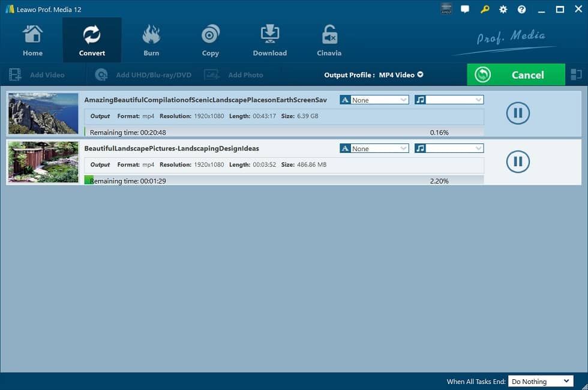
Task: Click the Length 00:03:52 value
Action: tap(264, 164)
